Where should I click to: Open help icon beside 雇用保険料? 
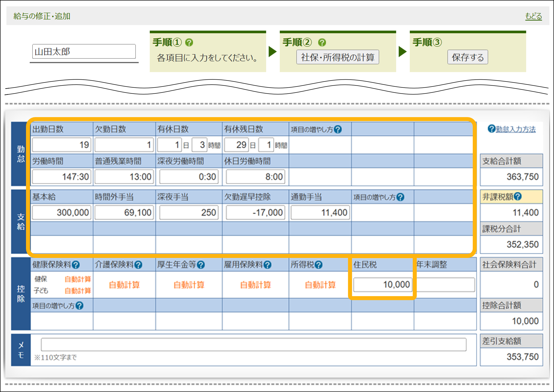pos(267,265)
